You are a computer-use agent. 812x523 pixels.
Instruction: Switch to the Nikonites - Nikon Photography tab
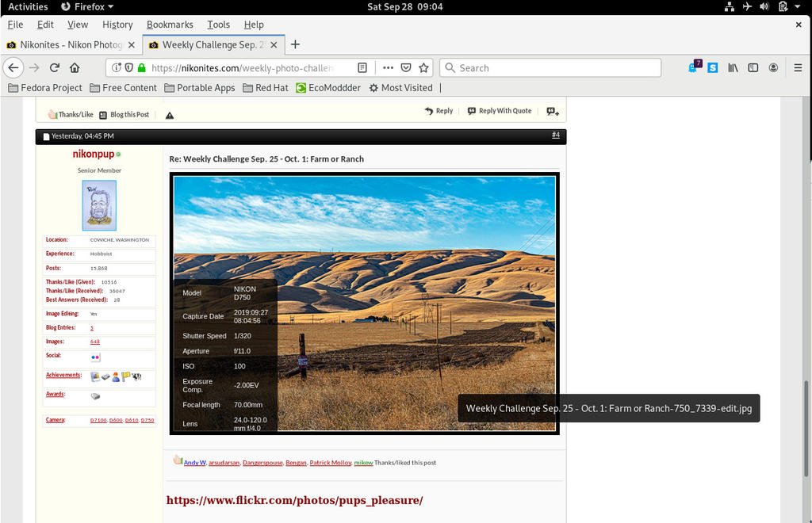(x=70, y=44)
